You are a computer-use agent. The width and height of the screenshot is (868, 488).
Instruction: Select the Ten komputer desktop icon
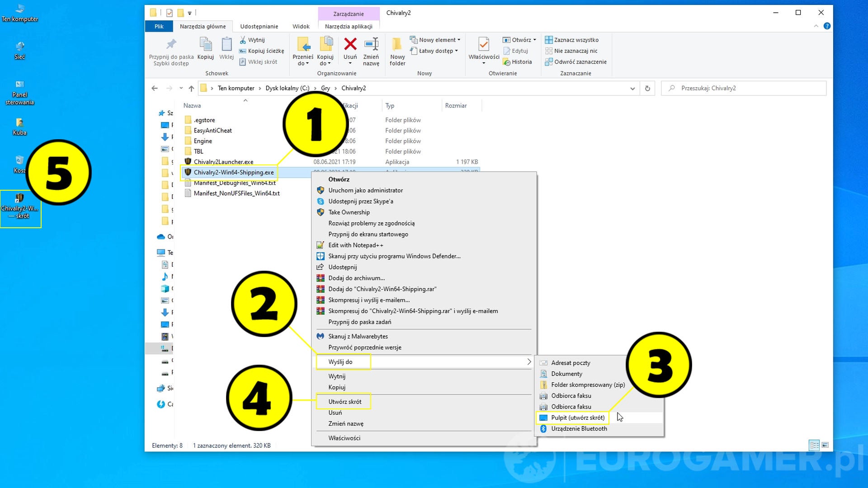19,13
